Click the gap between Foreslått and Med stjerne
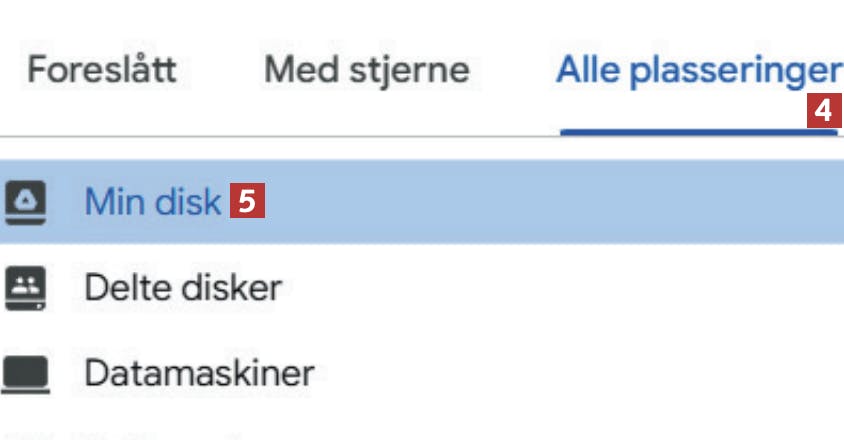The image size is (844, 440). pos(220,71)
